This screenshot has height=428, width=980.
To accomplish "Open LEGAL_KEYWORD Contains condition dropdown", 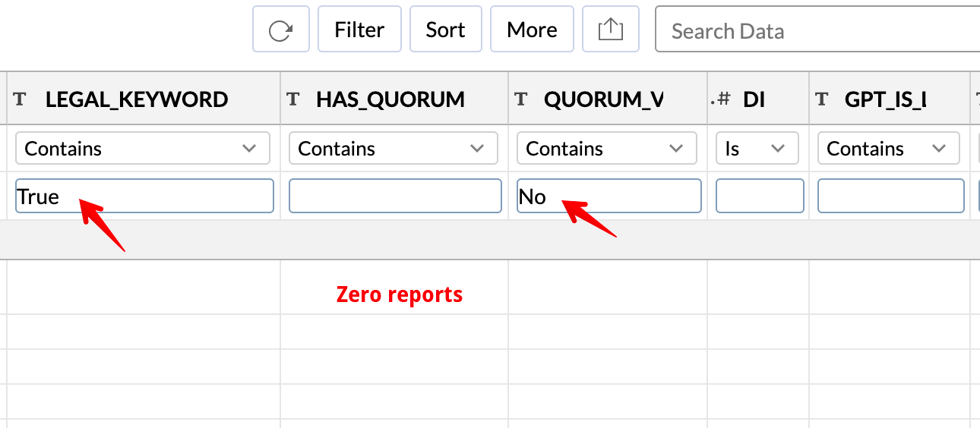I will pyautogui.click(x=143, y=148).
